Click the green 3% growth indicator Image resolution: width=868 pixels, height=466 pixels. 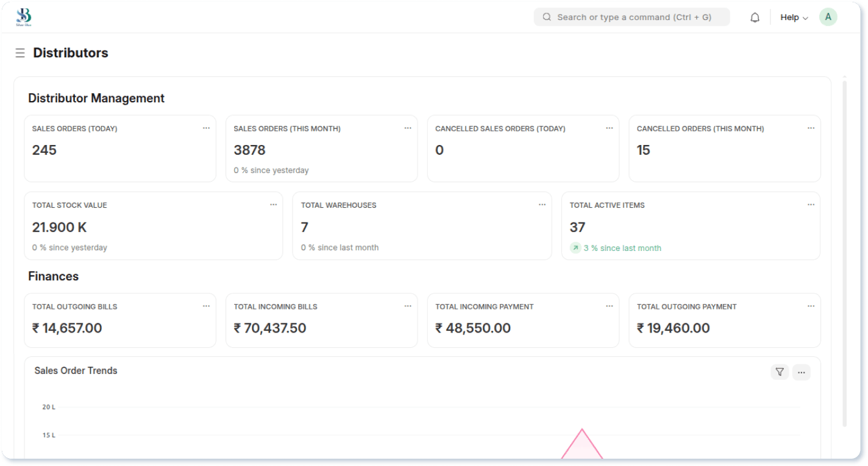pyautogui.click(x=616, y=248)
